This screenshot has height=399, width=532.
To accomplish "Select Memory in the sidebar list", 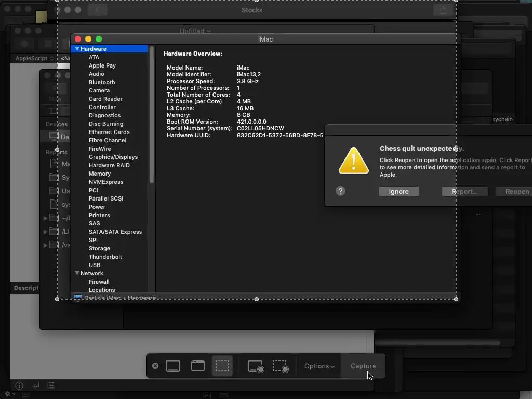I will (x=99, y=174).
